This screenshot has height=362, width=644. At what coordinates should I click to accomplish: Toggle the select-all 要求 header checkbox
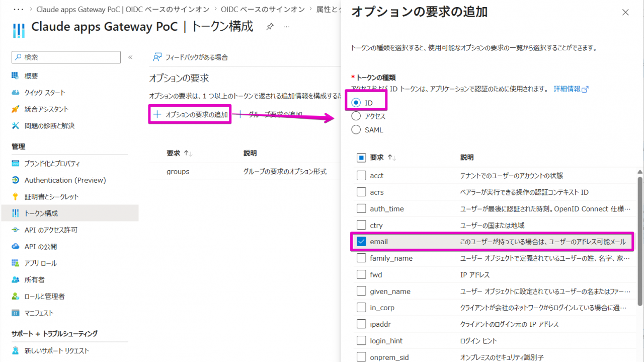pyautogui.click(x=361, y=158)
